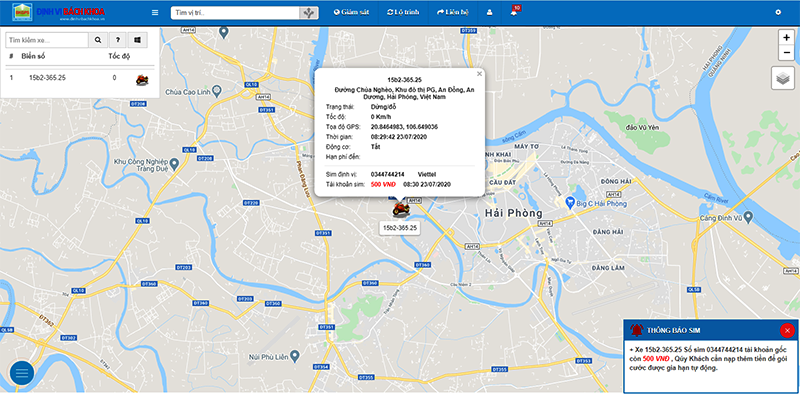Dismiss the Thông báo SIM notification

pyautogui.click(x=787, y=330)
